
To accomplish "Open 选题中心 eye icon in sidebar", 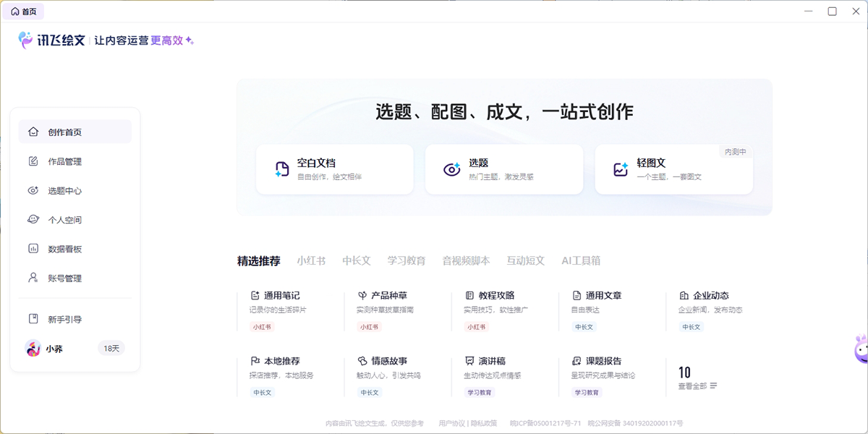I will point(33,191).
